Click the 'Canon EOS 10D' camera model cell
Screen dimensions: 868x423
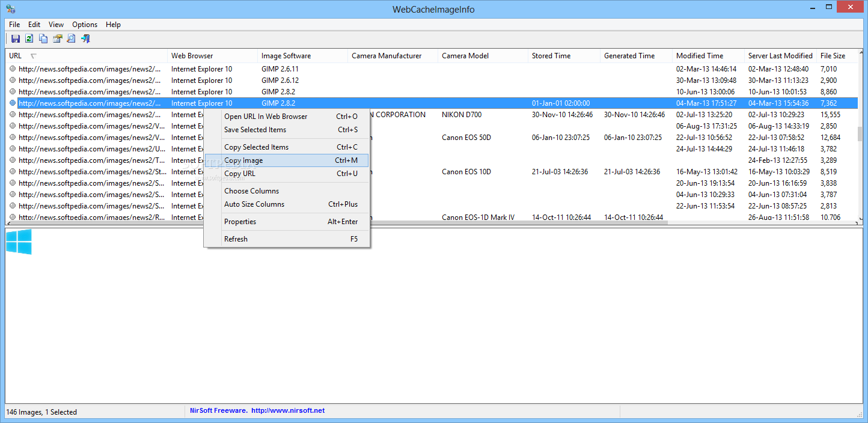pos(466,172)
